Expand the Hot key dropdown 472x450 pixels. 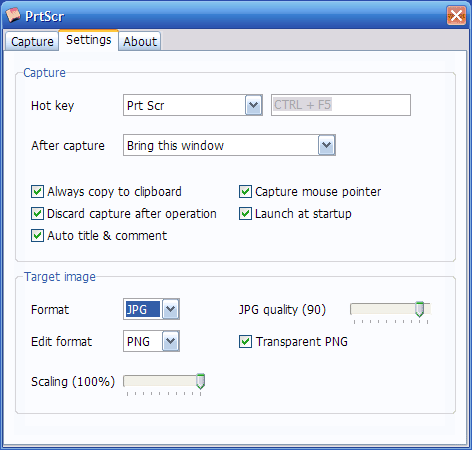click(x=254, y=105)
